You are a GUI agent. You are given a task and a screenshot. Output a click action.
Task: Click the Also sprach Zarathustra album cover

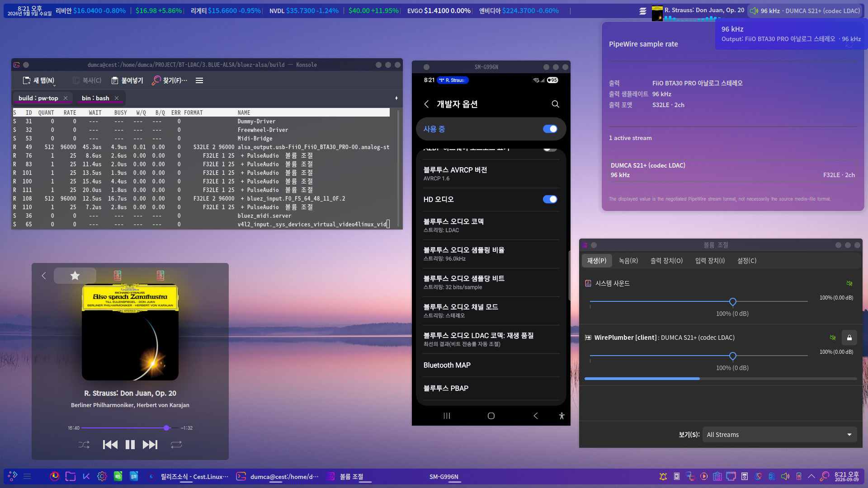coord(130,332)
